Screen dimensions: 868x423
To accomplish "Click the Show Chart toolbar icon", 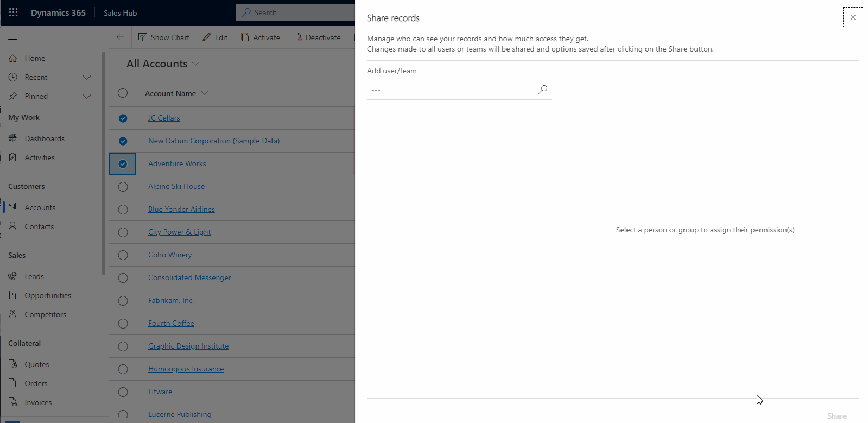I will (143, 37).
